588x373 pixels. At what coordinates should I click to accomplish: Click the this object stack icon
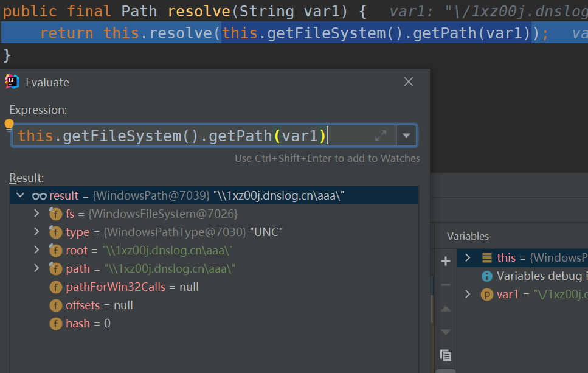486,257
